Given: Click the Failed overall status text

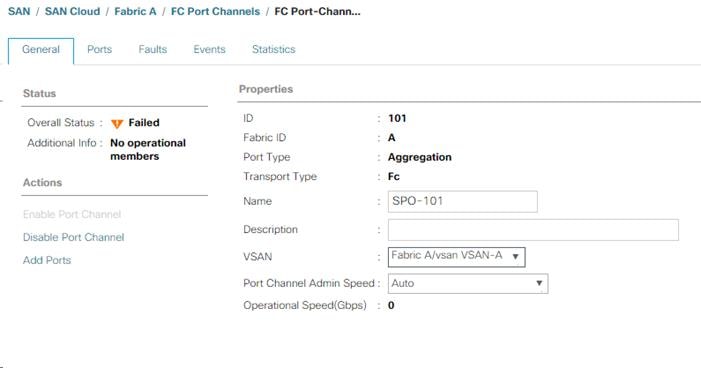Looking at the screenshot, I should [x=144, y=123].
